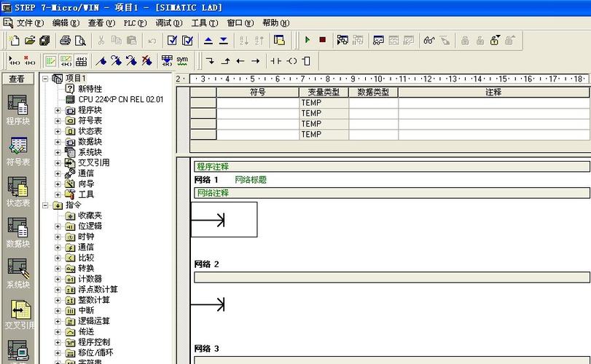Image resolution: width=591 pixels, height=364 pixels.
Task: Select the Contact instruction tool
Action: click(x=276, y=60)
